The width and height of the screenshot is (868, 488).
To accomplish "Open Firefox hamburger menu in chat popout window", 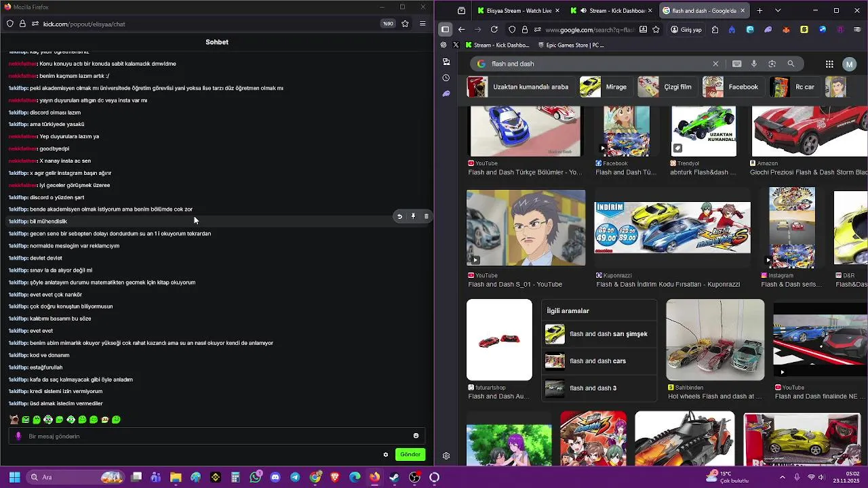I will (x=422, y=24).
